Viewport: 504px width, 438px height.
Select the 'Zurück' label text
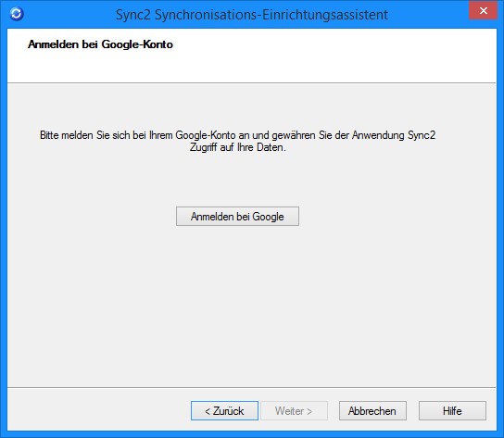(x=228, y=411)
